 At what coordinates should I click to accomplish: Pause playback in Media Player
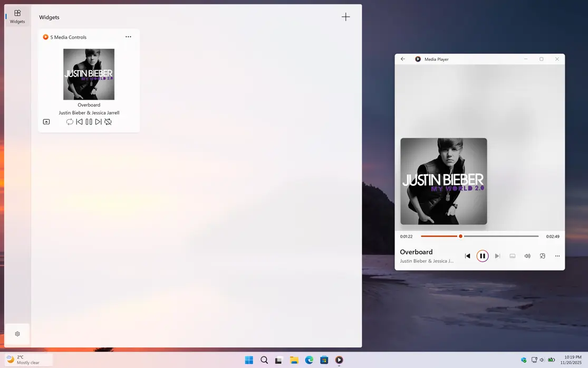482,256
